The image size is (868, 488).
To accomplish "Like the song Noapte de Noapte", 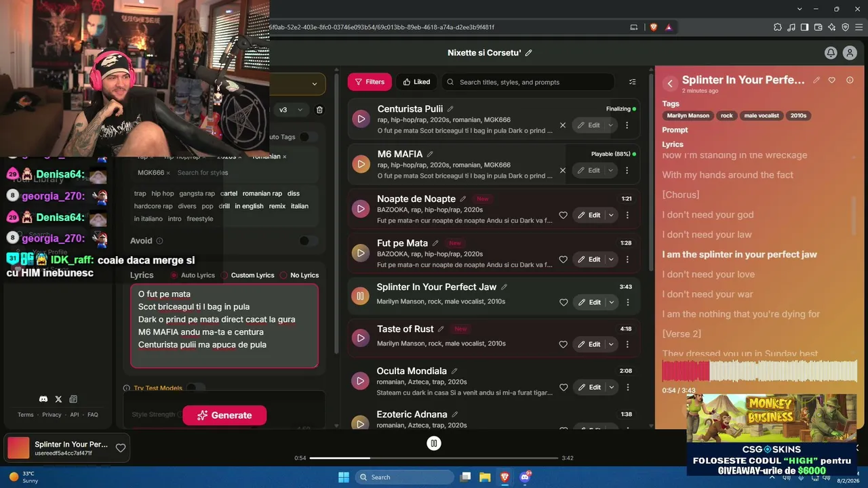I will (564, 216).
